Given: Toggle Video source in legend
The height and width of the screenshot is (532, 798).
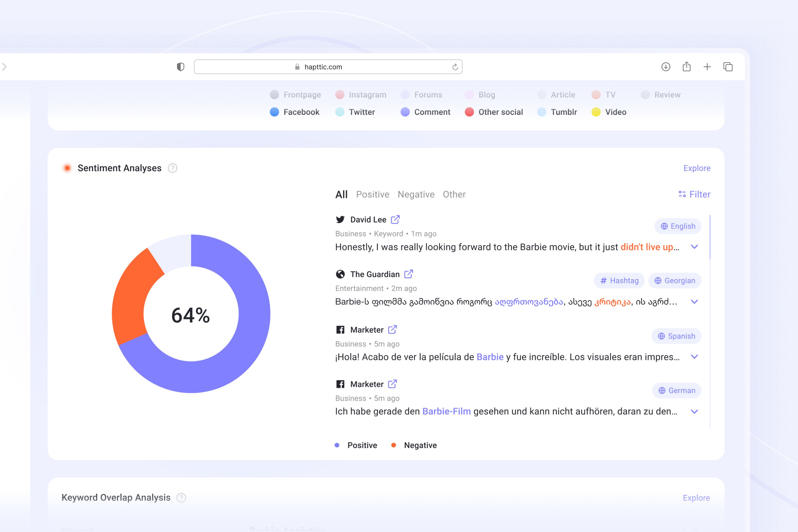Looking at the screenshot, I should coord(609,112).
